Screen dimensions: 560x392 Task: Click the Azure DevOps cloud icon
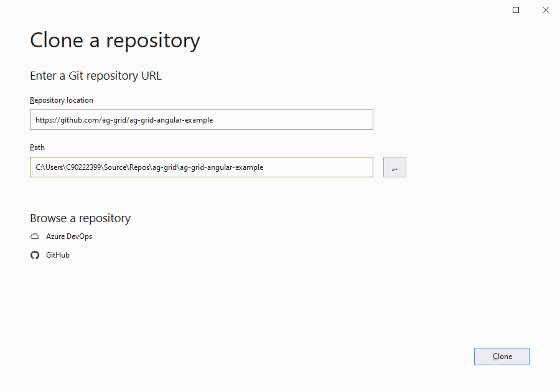click(x=35, y=236)
